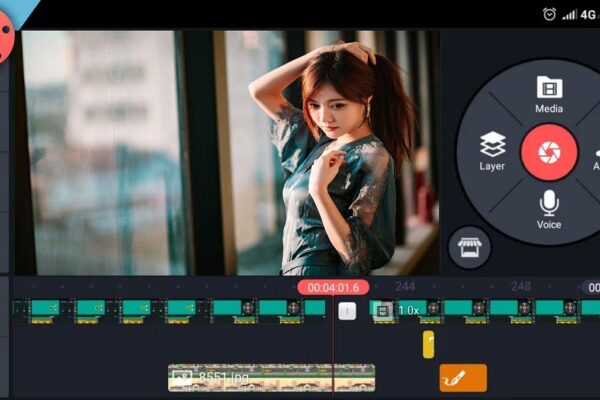This screenshot has width=600, height=400.
Task: Tap the signal strength bars icon
Action: [569, 15]
